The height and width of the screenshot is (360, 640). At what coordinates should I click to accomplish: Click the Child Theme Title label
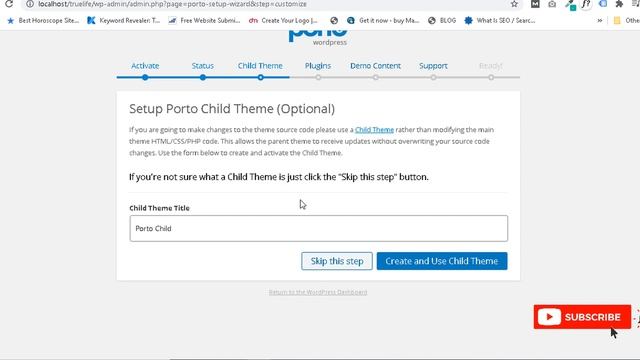pyautogui.click(x=160, y=208)
